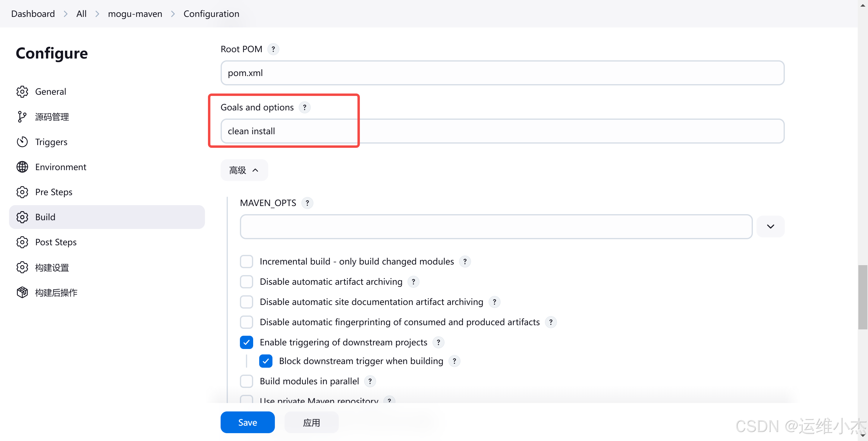868x441 pixels.
Task: Click the post-build actions cube icon
Action: [x=22, y=292]
